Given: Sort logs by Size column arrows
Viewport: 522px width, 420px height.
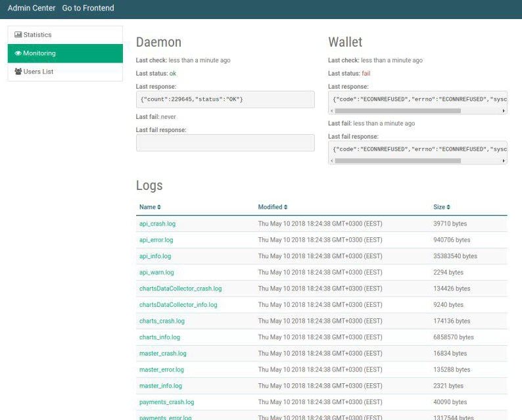Looking at the screenshot, I should pyautogui.click(x=448, y=207).
